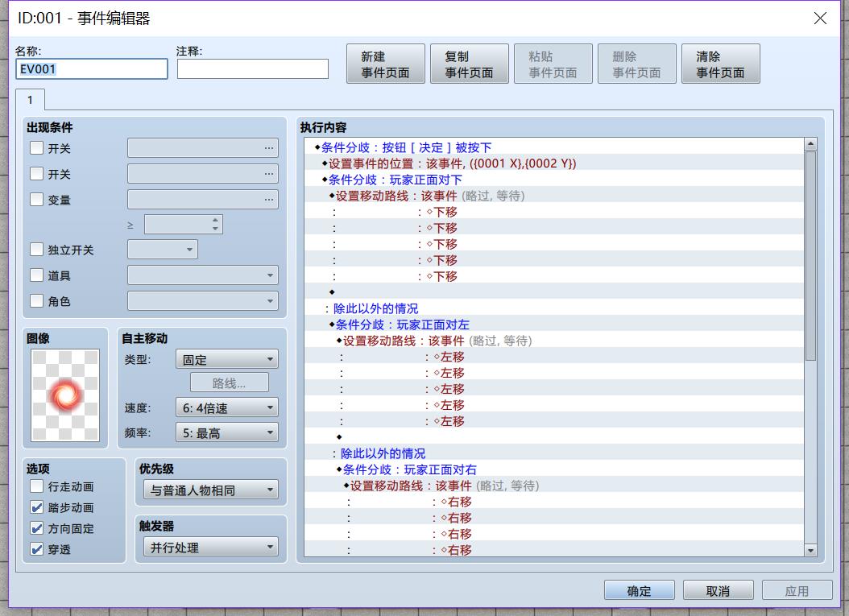Increase the variable value stepper up arrow
849x616 pixels.
216,220
